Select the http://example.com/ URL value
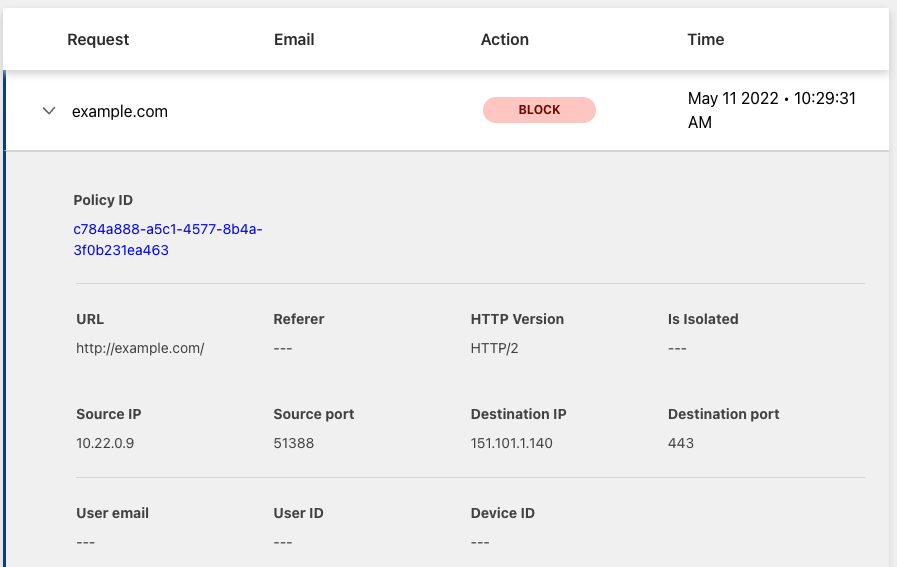 pyautogui.click(x=140, y=349)
